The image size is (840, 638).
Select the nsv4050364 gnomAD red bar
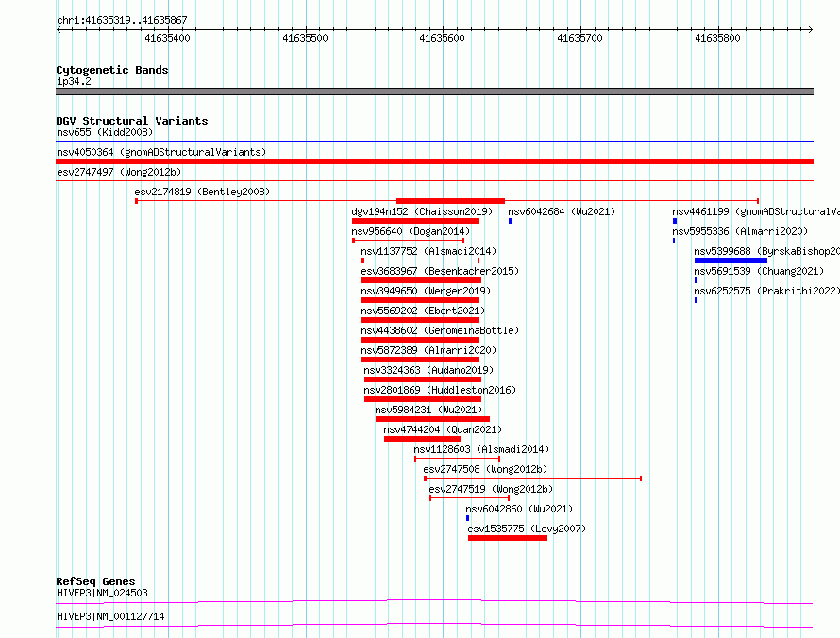point(434,161)
